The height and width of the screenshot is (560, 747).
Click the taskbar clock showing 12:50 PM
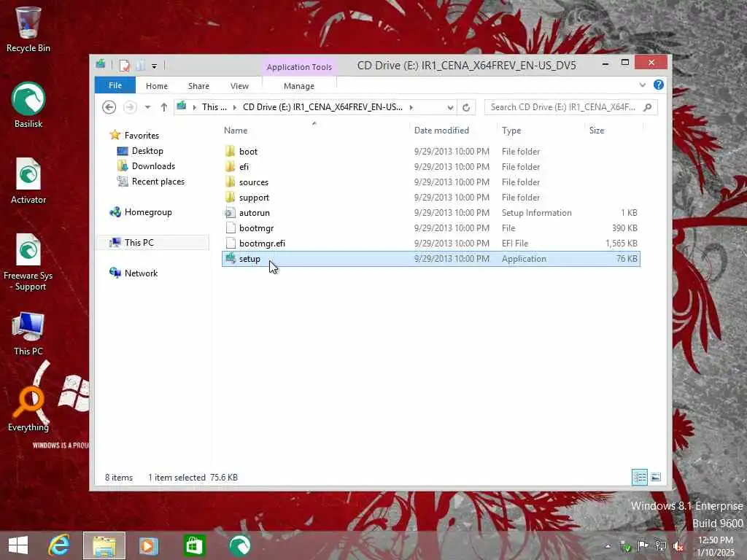(x=716, y=546)
